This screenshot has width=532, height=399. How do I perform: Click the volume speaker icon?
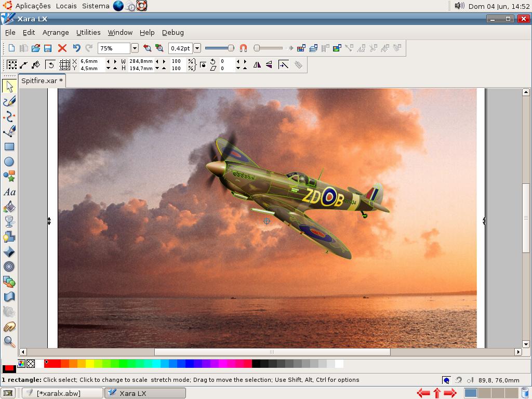point(459,6)
